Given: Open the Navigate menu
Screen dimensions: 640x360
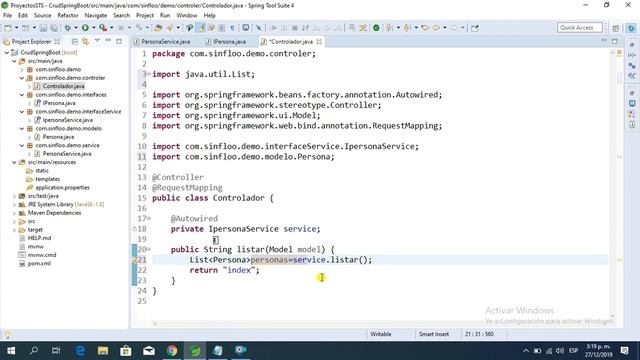Looking at the screenshot, I should 96,15.
